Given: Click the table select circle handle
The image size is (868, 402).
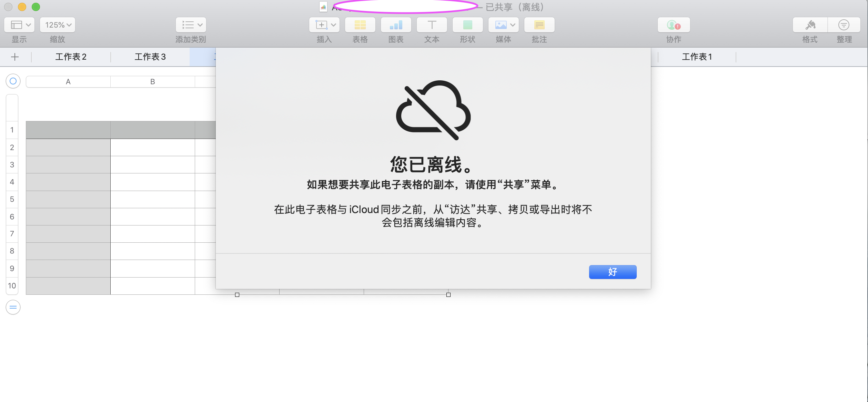Looking at the screenshot, I should (13, 81).
